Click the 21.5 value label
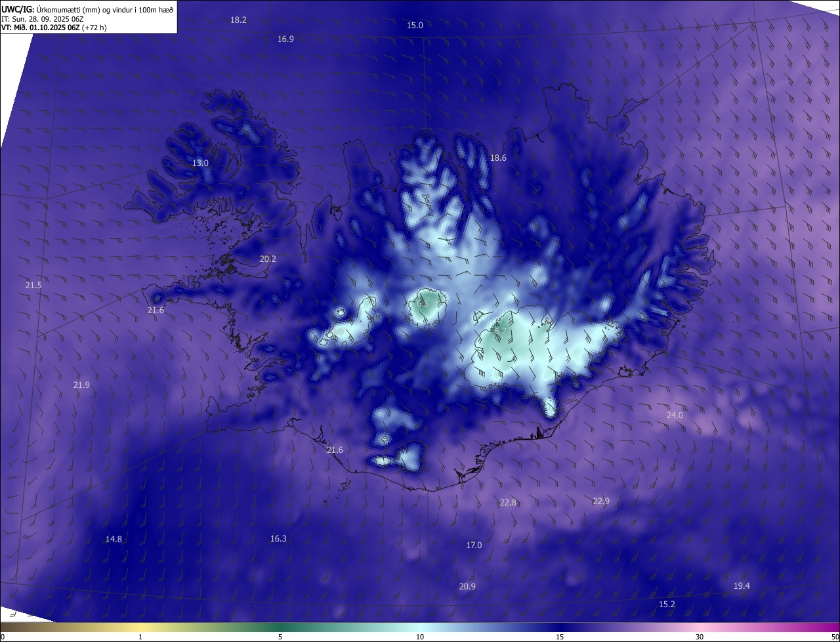Viewport: 840px width, 642px height. pyautogui.click(x=33, y=286)
